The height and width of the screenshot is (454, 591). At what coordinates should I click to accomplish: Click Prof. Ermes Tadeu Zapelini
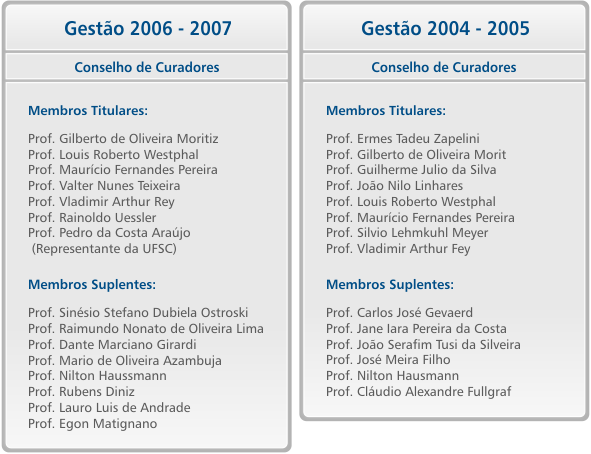(403, 139)
